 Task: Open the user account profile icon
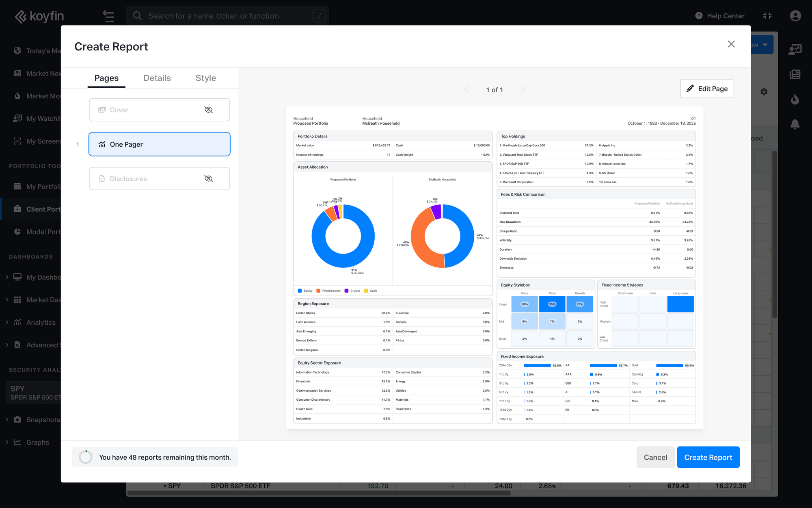(795, 16)
